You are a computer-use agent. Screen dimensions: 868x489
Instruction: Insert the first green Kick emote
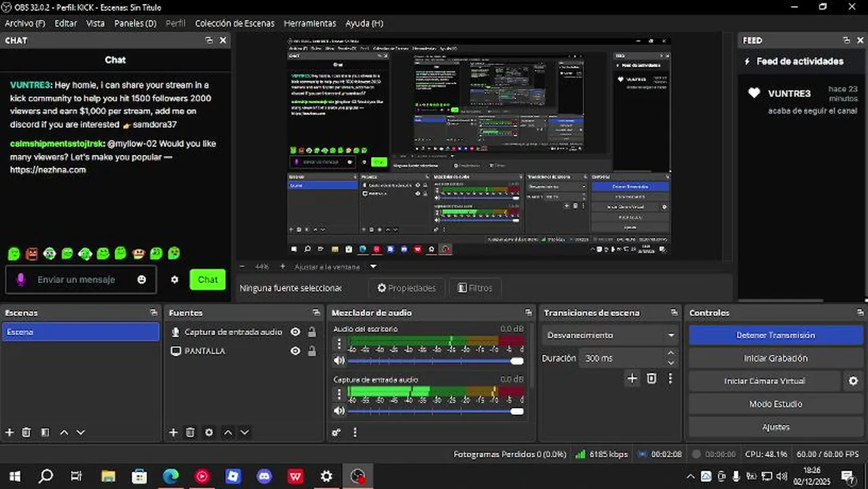click(x=14, y=253)
